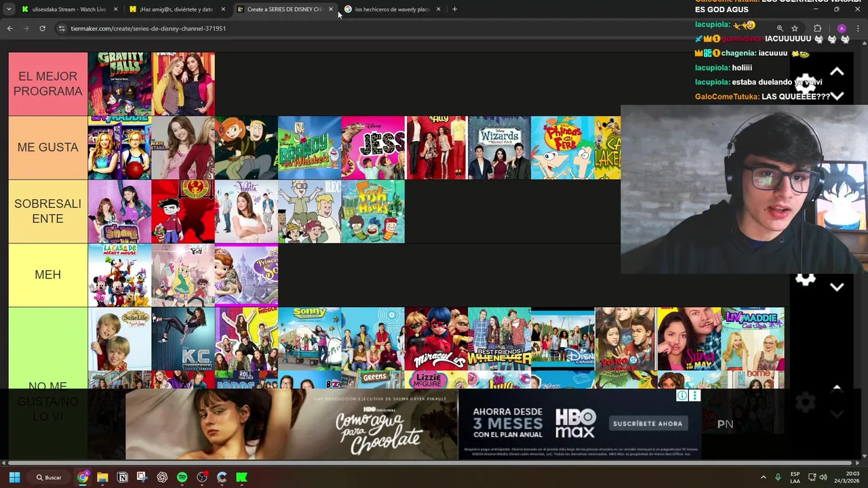The image size is (868, 488).
Task: Select the SOBRESALIENTE tier label
Action: tap(48, 211)
